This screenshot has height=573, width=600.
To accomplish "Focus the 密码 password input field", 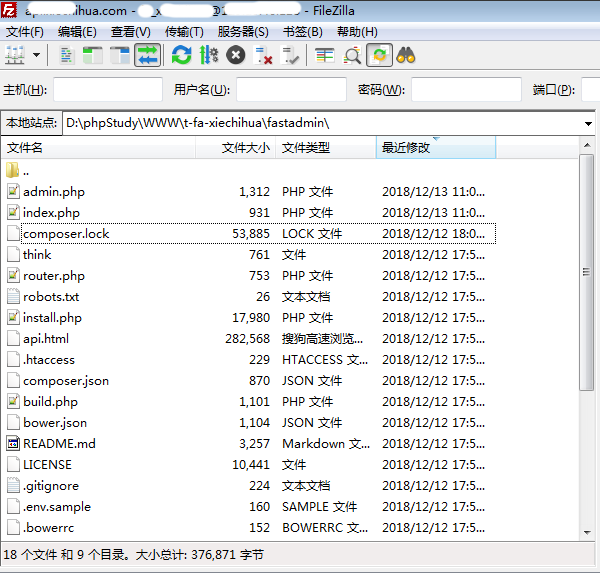I will pos(466,90).
